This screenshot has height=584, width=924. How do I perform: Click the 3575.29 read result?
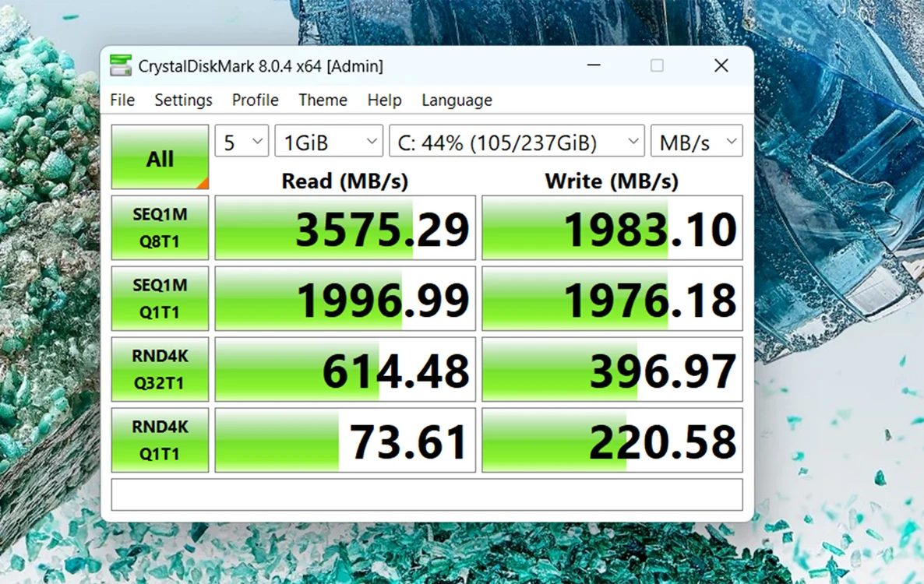tap(345, 228)
